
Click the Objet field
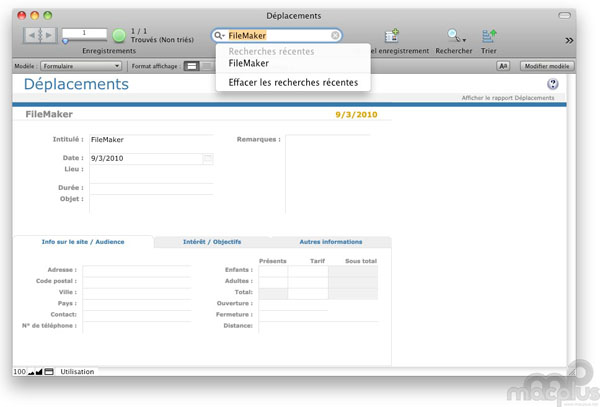coord(151,204)
